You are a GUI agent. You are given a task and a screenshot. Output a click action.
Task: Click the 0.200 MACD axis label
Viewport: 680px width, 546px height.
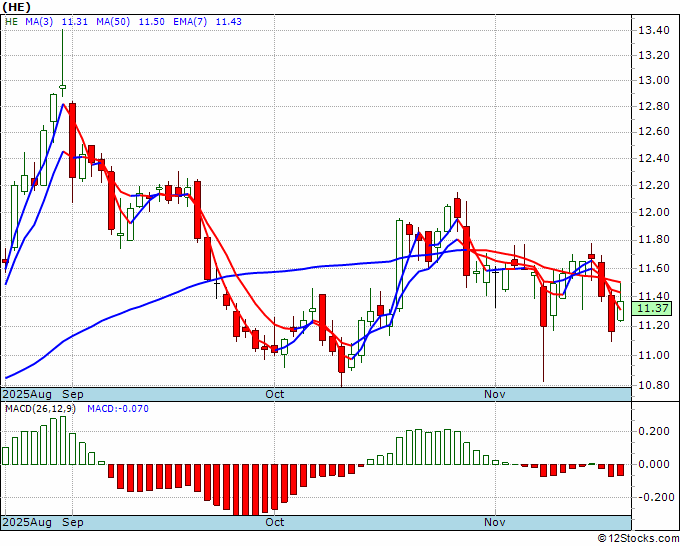pos(654,432)
